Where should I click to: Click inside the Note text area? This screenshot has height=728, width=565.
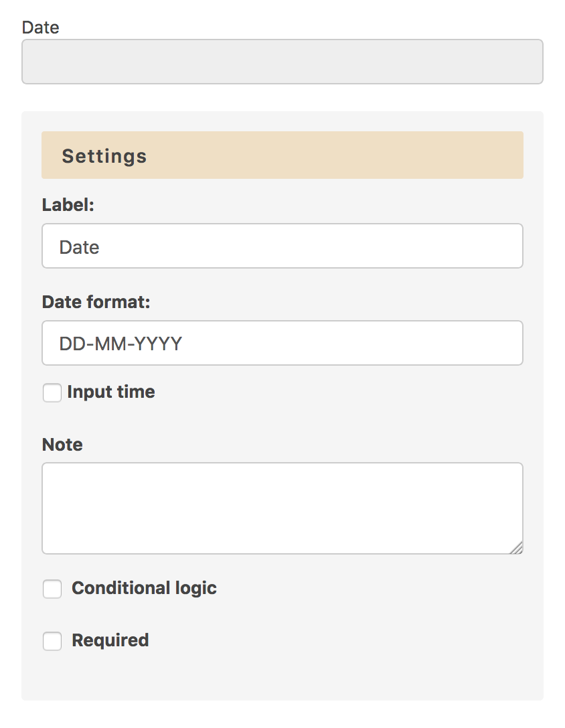click(281, 508)
